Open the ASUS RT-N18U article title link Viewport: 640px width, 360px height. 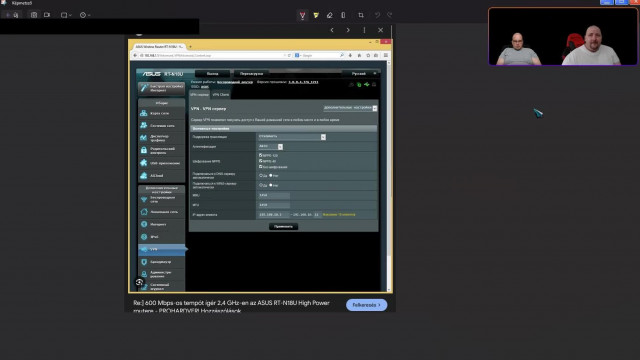[x=231, y=307]
